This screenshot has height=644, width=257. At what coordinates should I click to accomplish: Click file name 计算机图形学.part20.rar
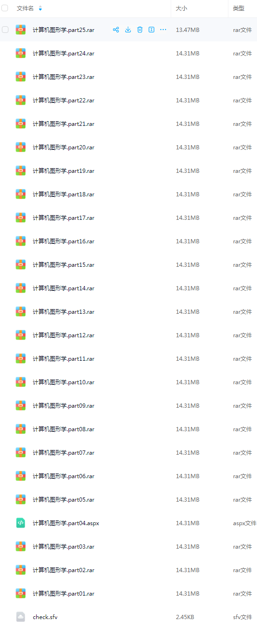coord(63,147)
